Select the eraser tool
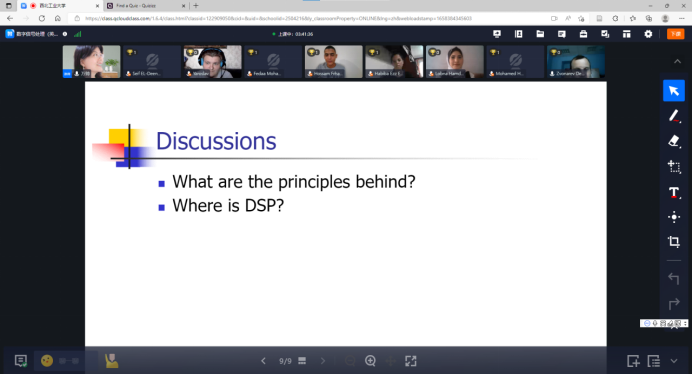The image size is (693, 374). point(674,141)
